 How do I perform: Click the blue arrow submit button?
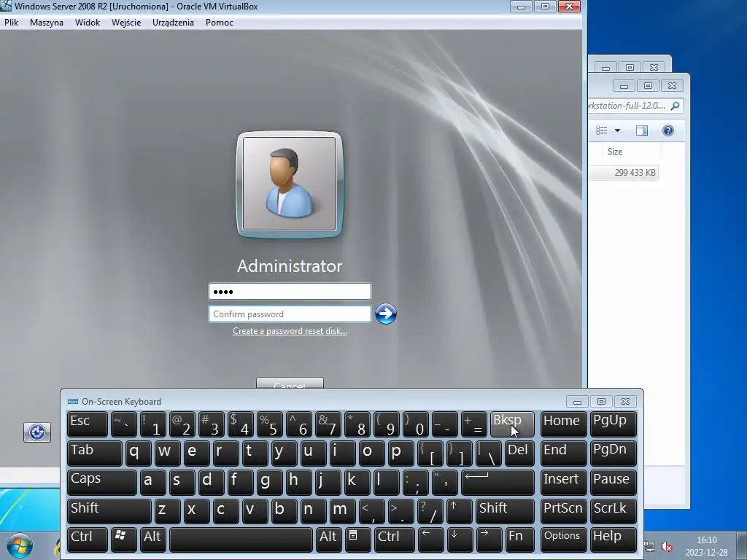(x=385, y=314)
